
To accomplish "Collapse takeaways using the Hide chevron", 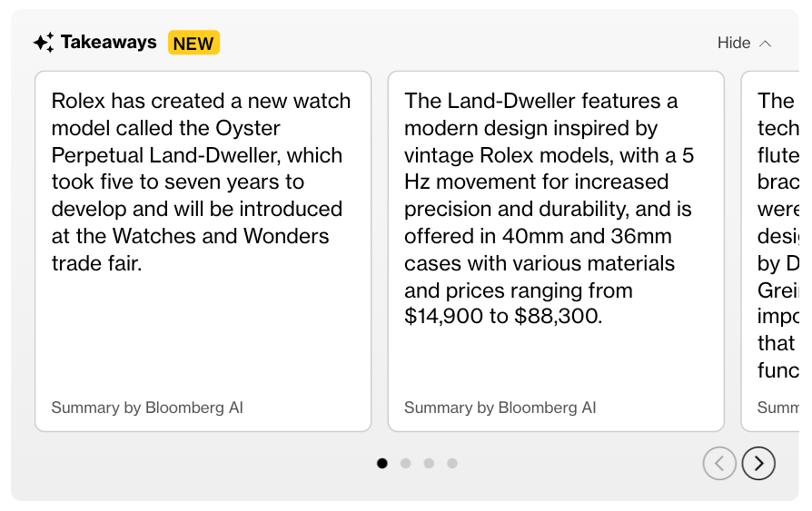I will click(x=765, y=44).
